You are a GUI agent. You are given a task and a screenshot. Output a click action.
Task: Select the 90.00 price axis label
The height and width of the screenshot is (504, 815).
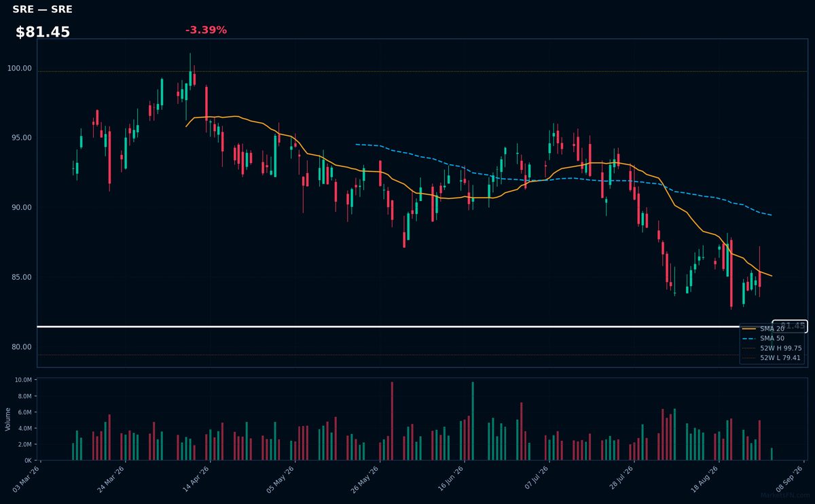tap(22, 207)
